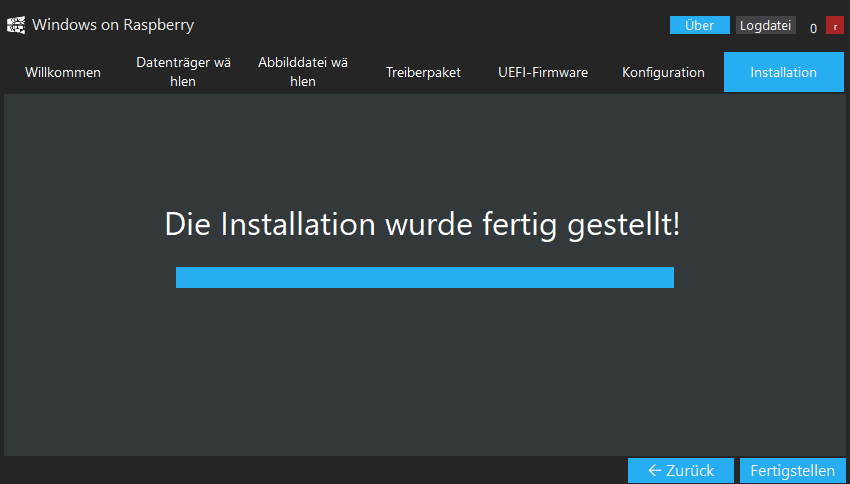Screen dimensions: 850x484
Task: Click the Fertigstellen button
Action: coord(793,470)
